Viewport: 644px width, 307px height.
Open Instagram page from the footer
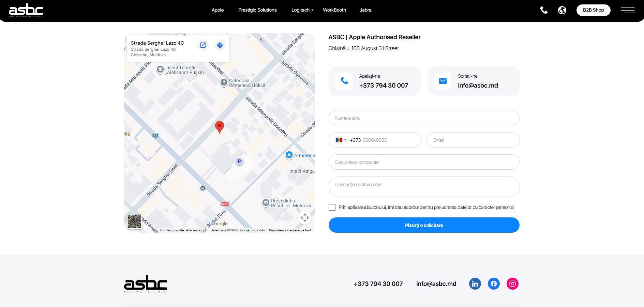point(512,283)
